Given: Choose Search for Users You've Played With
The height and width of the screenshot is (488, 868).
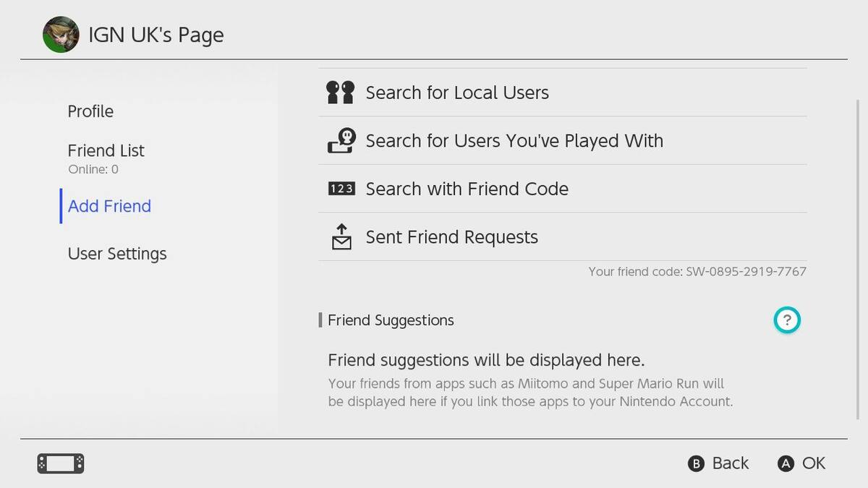Looking at the screenshot, I should coord(562,140).
